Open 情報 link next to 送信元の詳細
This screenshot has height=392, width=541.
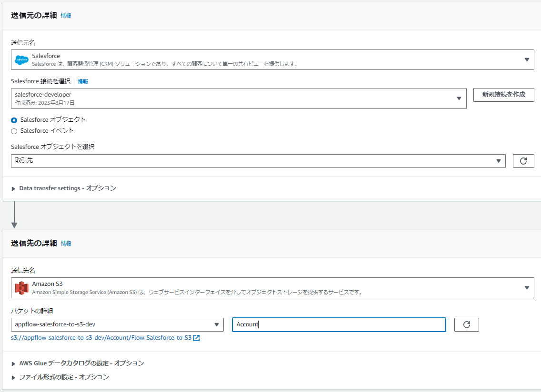pos(66,16)
